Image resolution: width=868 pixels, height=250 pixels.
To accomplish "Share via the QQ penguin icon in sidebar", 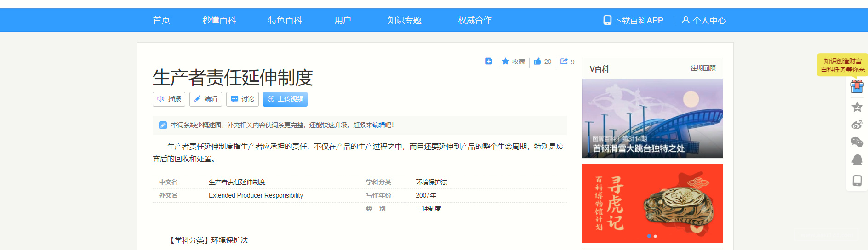I will coord(857,160).
